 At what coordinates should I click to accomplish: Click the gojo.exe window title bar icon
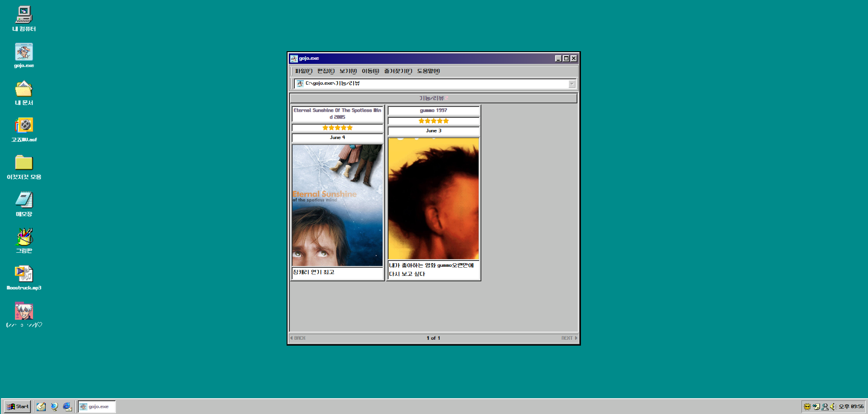tap(294, 58)
